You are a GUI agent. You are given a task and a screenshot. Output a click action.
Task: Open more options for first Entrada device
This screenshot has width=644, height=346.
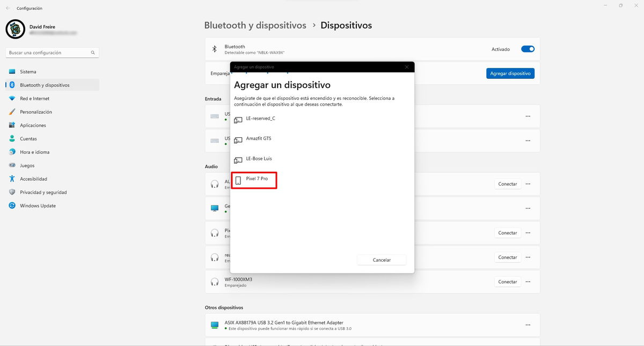point(528,116)
